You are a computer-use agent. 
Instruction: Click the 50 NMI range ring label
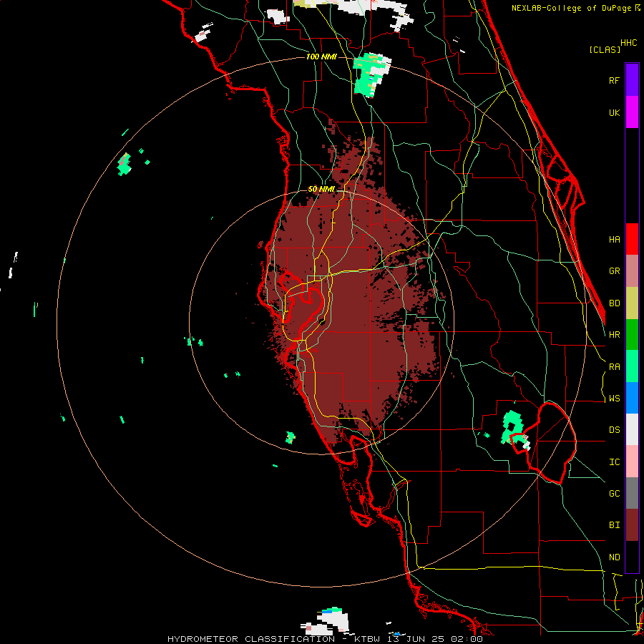(x=321, y=189)
